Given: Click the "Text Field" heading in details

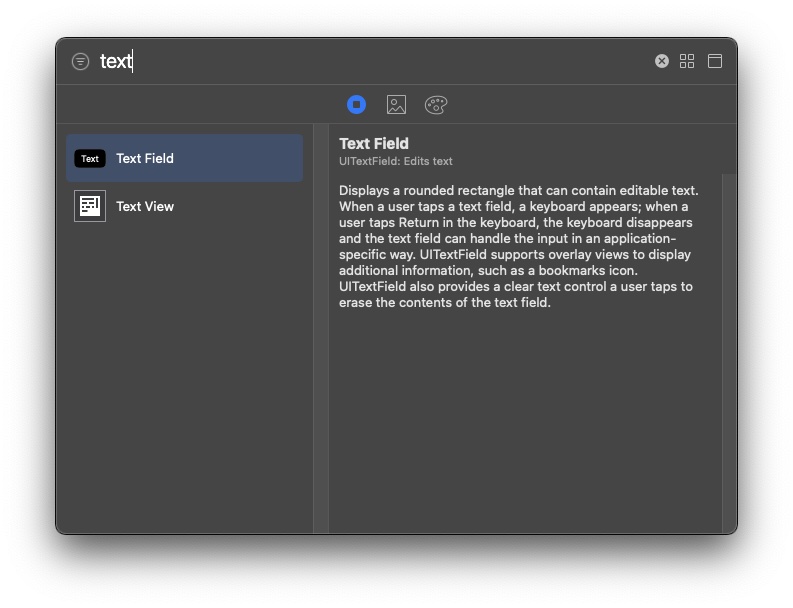Looking at the screenshot, I should coord(374,144).
